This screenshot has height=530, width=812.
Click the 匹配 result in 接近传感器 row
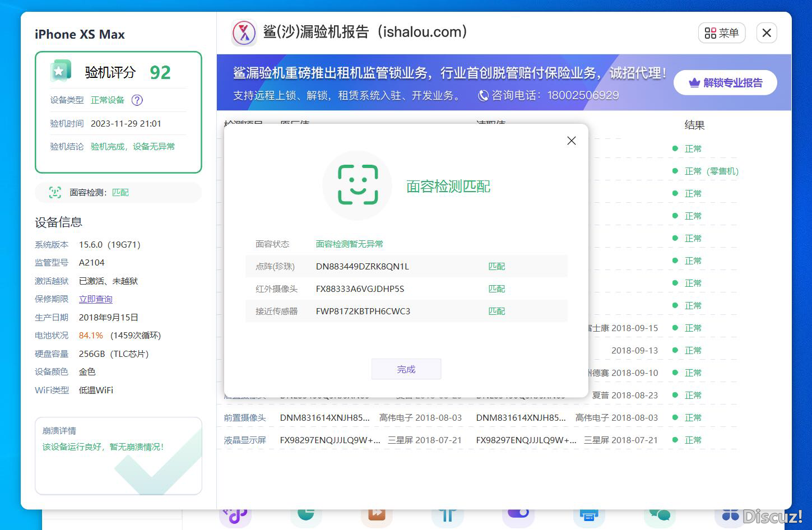tap(497, 312)
